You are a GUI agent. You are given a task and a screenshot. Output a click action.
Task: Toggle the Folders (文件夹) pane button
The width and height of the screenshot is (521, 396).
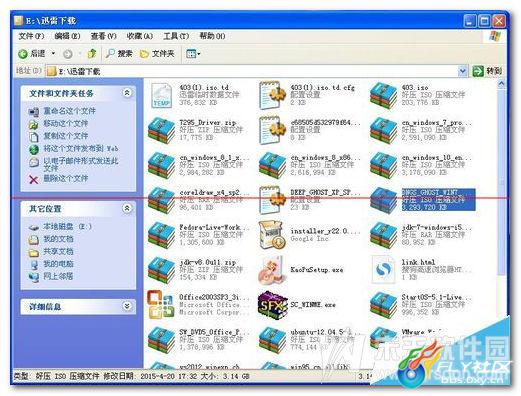[157, 54]
